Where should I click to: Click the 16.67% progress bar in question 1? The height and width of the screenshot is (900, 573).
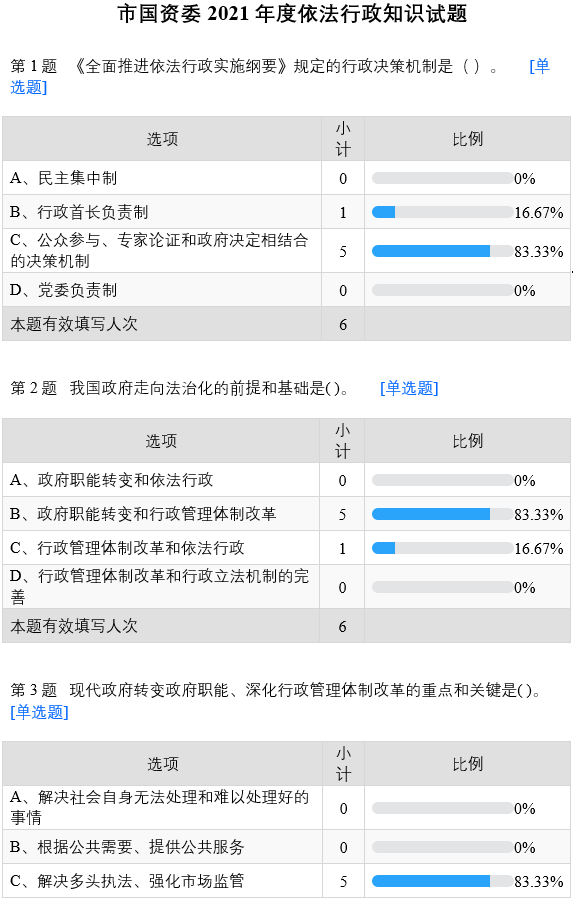(442, 212)
